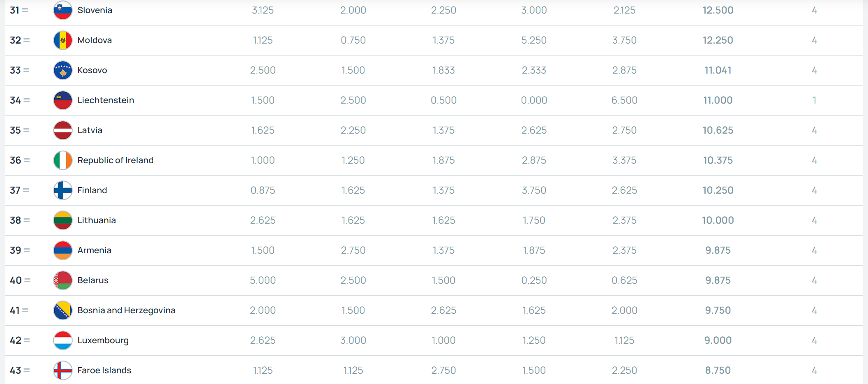
Task: Click Liechtenstein's total of 11.000
Action: click(x=718, y=100)
